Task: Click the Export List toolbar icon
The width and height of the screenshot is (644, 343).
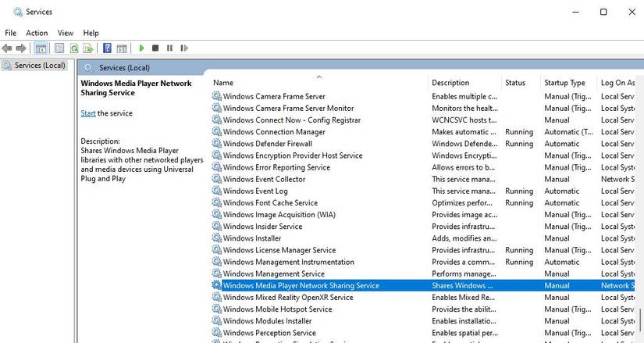Action: pos(88,48)
